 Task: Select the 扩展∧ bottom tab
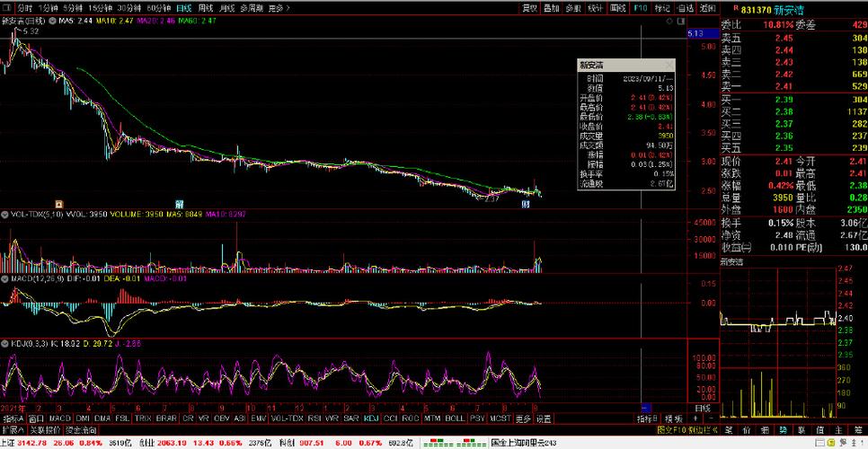[13, 429]
